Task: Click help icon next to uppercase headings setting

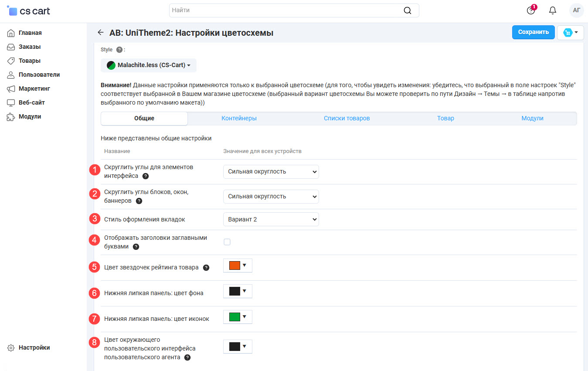Action: [x=136, y=247]
